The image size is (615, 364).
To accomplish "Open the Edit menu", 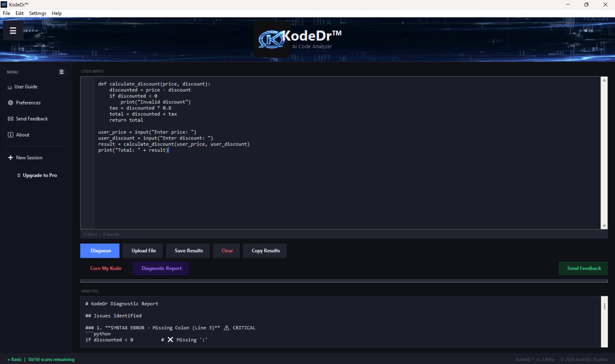I will tap(20, 13).
